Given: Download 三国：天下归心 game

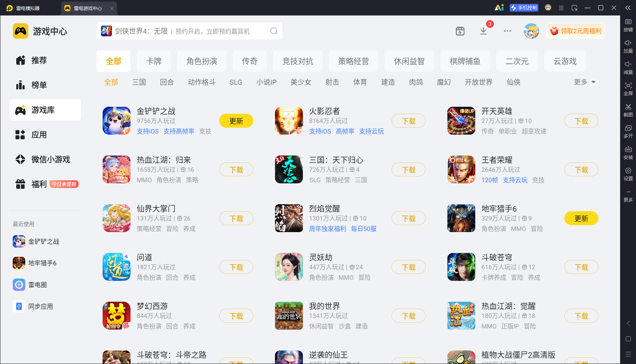Looking at the screenshot, I should point(409,170).
